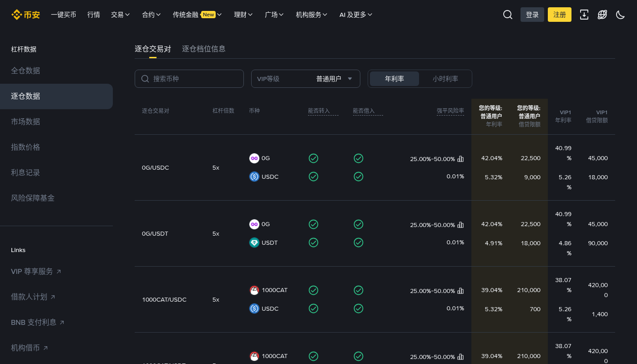Switch to 逐仓档位信息 tab
This screenshot has width=637, height=364.
tap(204, 49)
